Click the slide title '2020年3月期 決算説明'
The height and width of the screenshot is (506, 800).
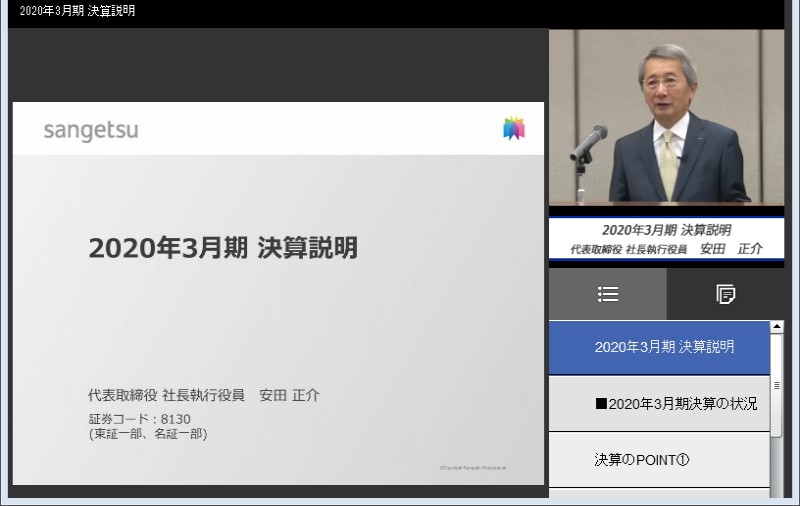click(x=223, y=248)
